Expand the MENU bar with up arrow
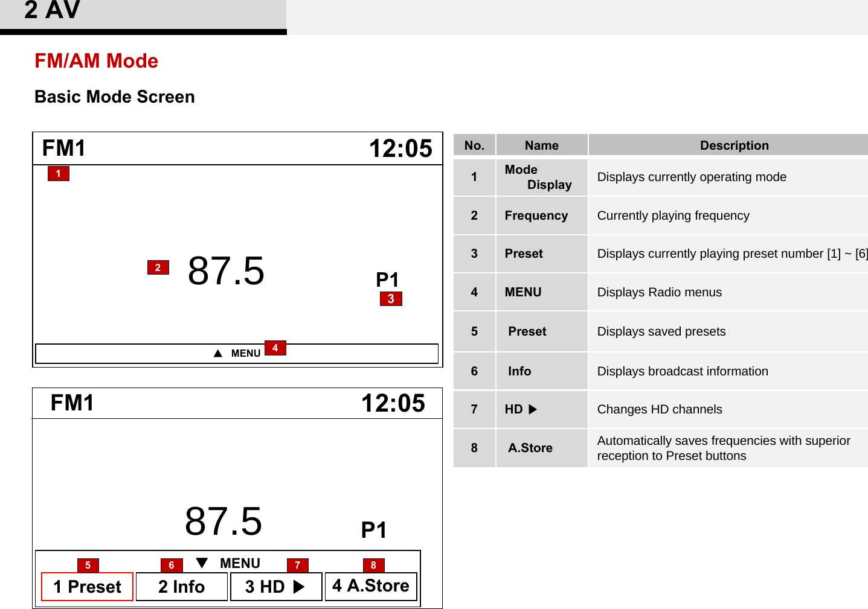This screenshot has width=868, height=609. pyautogui.click(x=237, y=354)
